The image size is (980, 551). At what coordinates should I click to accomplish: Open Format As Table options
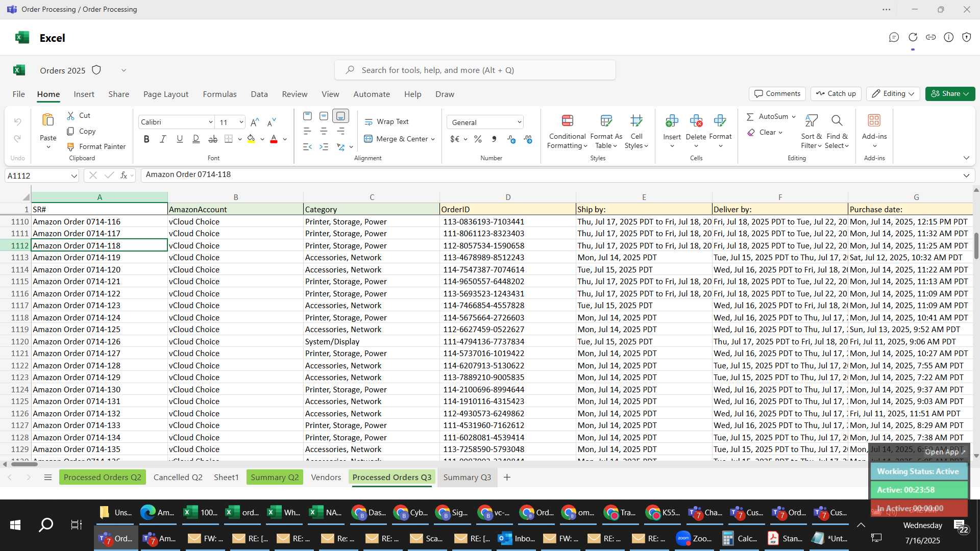pos(606,132)
